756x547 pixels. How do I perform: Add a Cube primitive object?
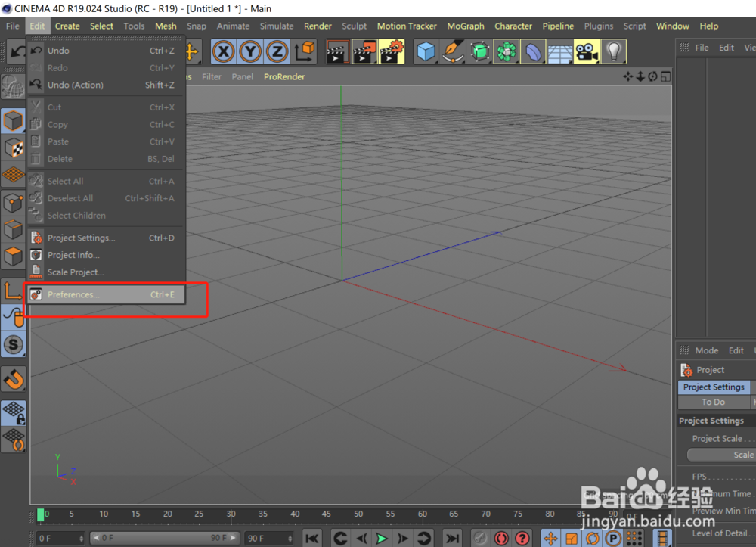click(x=426, y=51)
